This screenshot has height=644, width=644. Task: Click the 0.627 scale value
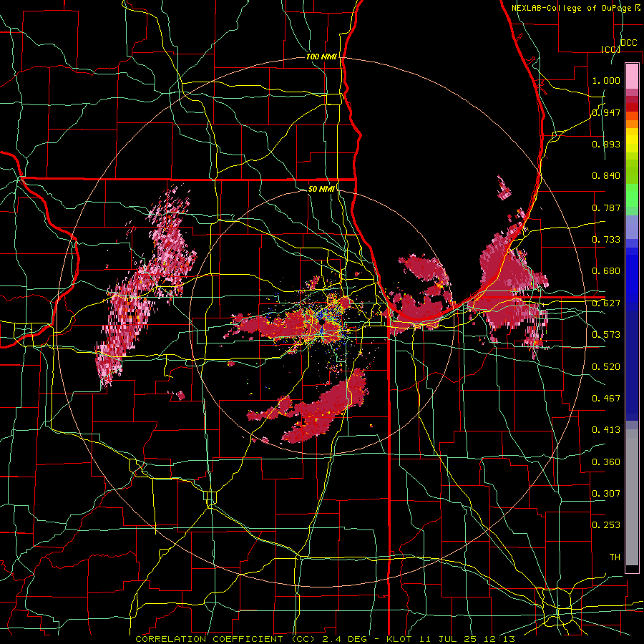point(606,303)
